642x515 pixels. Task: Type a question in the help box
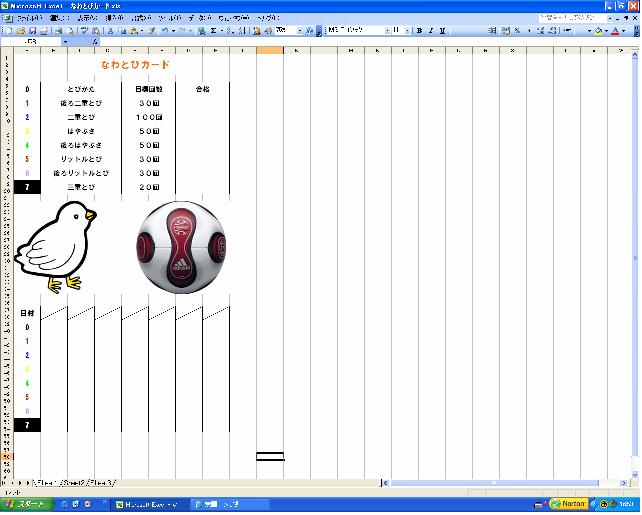[x=572, y=18]
